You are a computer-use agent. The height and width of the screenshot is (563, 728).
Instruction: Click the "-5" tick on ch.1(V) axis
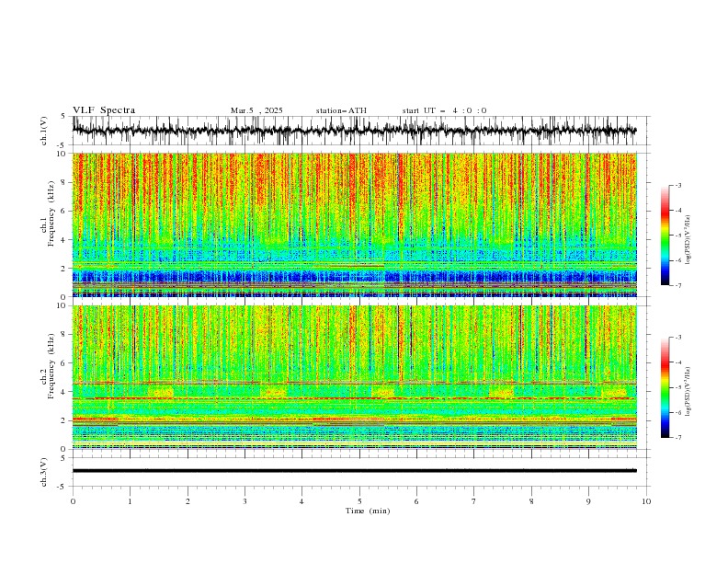[62, 145]
